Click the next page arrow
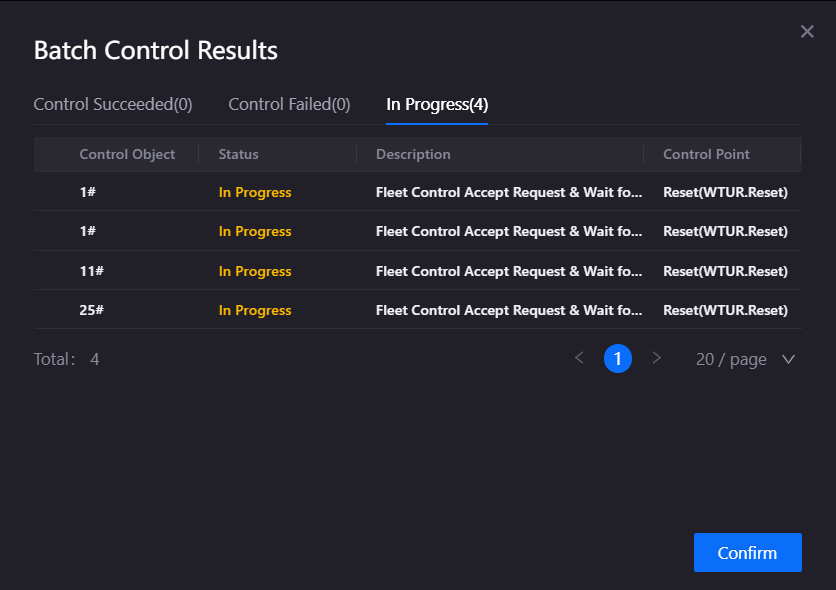Screen dimensions: 836x590 tap(657, 358)
